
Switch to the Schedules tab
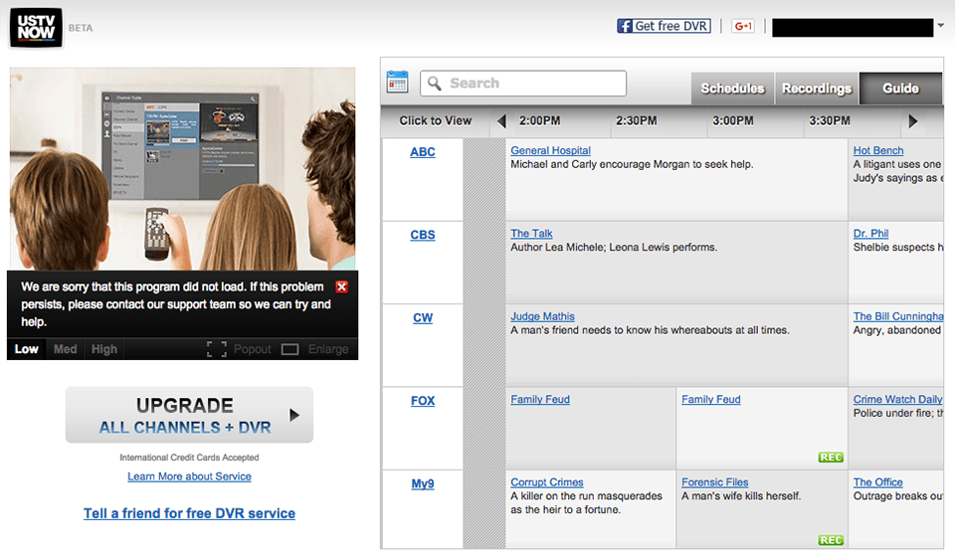click(x=732, y=89)
